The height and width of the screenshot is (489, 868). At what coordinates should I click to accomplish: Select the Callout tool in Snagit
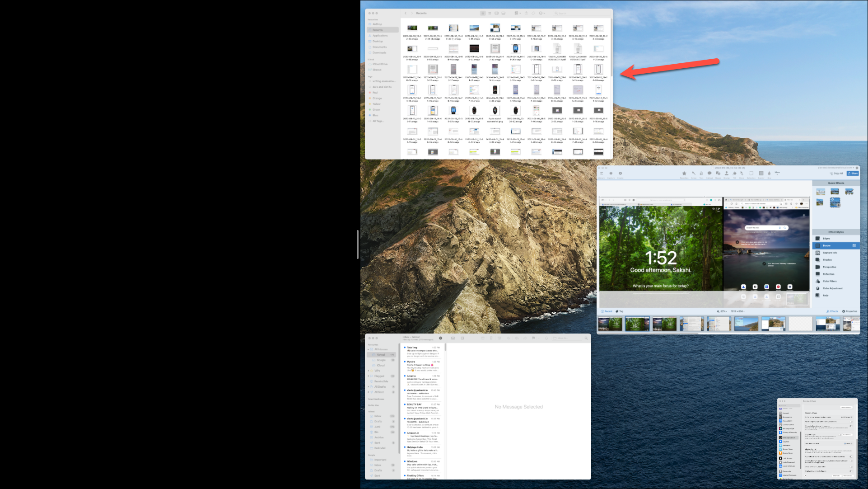[709, 174]
